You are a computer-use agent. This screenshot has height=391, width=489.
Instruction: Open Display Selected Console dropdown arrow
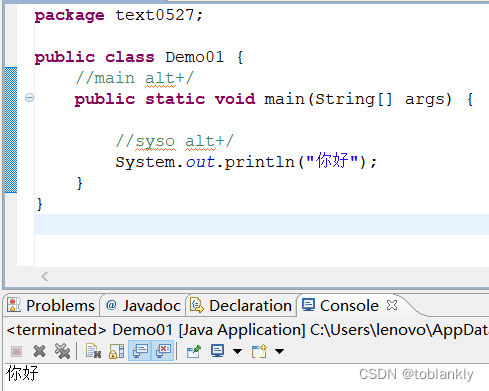237,351
